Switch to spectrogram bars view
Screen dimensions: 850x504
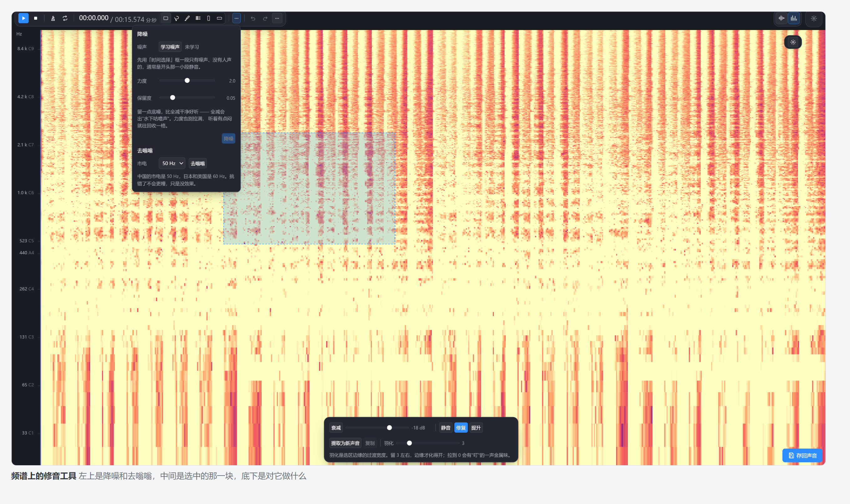point(794,18)
